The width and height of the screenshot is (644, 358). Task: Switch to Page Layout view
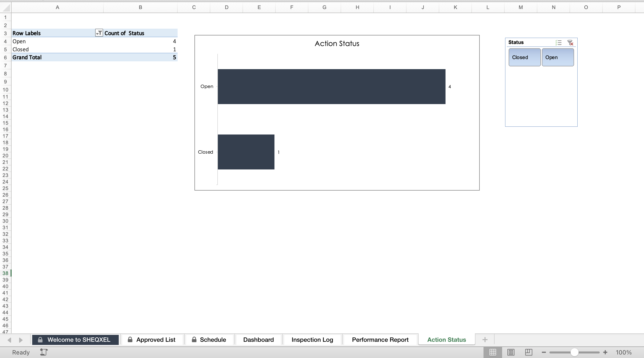[x=511, y=352]
